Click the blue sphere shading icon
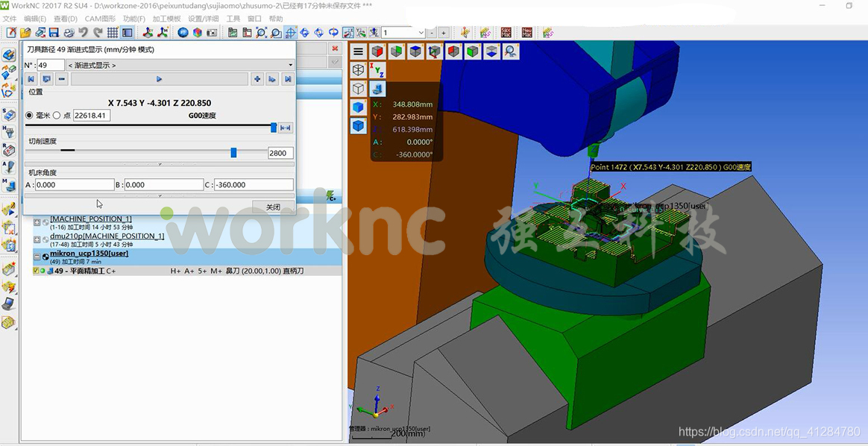868x446 pixels. tap(183, 33)
